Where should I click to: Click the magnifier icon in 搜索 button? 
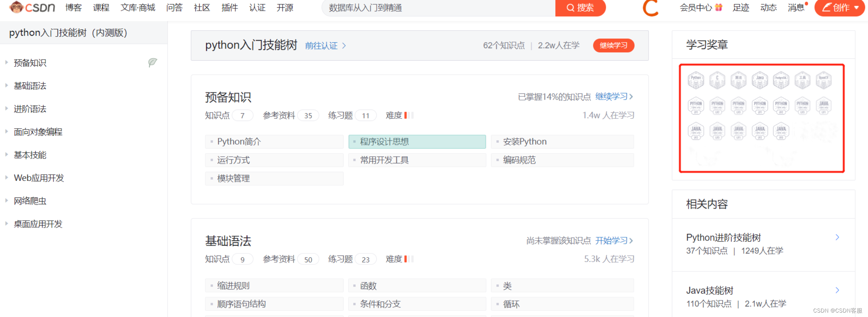570,8
